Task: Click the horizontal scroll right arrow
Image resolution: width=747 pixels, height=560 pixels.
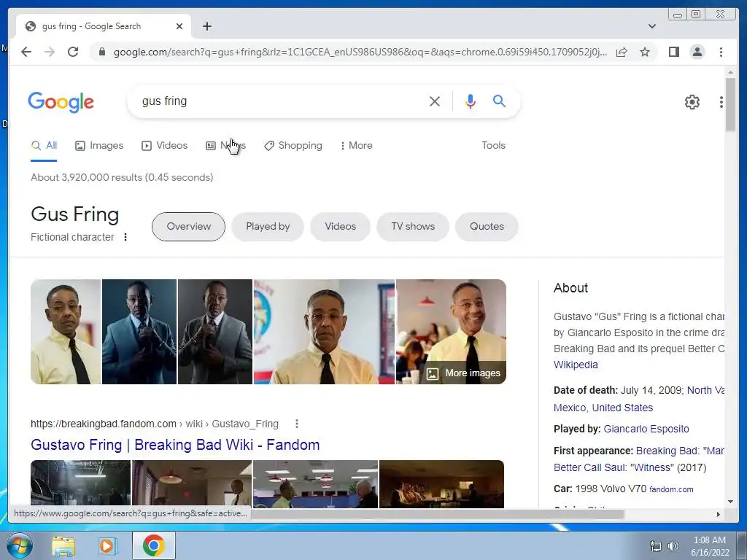Action: [719, 514]
